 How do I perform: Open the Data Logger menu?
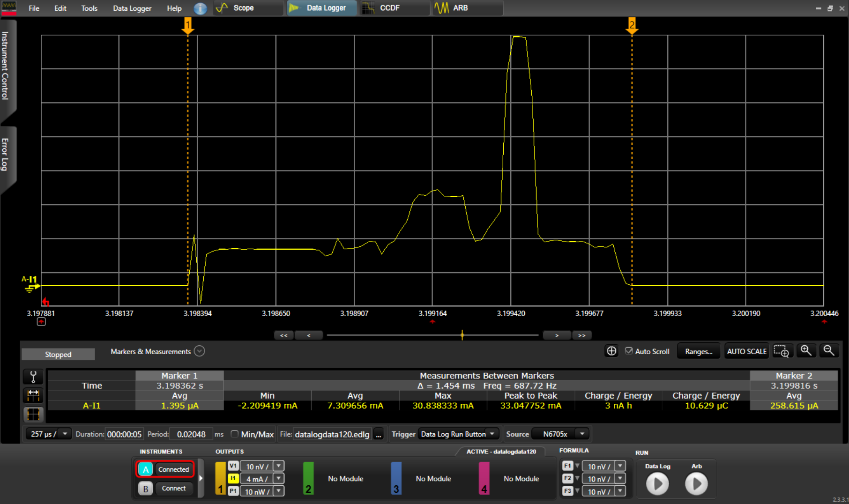tap(132, 8)
